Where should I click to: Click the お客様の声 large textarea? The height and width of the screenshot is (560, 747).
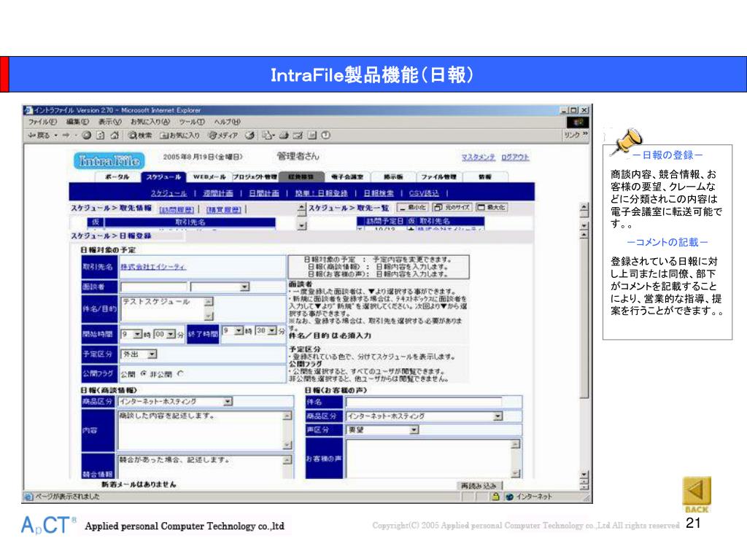tap(433, 459)
